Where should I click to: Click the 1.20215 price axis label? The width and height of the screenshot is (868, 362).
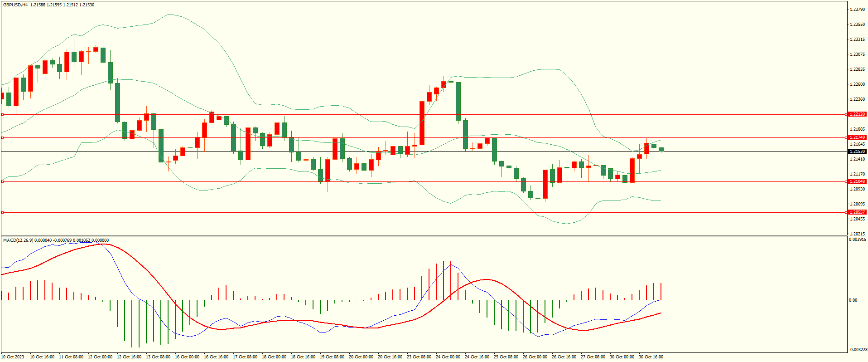[857, 234]
